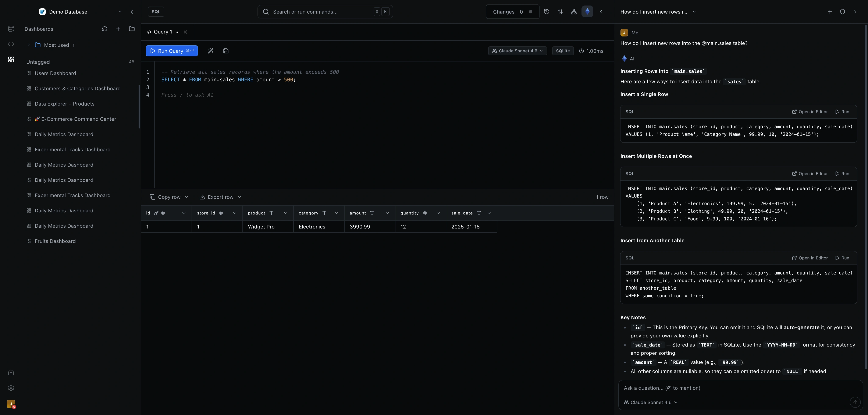
Task: Save the query with the disk icon
Action: [x=226, y=51]
